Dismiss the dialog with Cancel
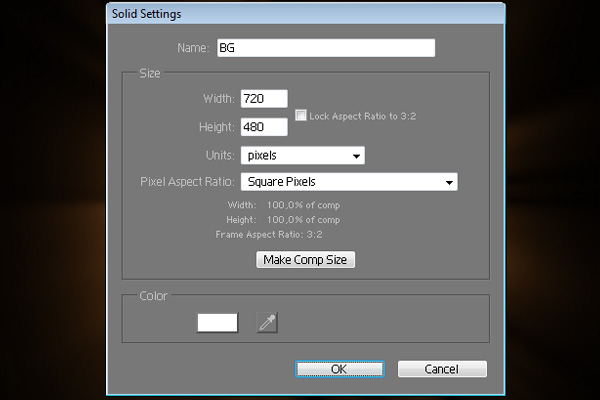Screen dimensions: 600x400 (x=442, y=369)
